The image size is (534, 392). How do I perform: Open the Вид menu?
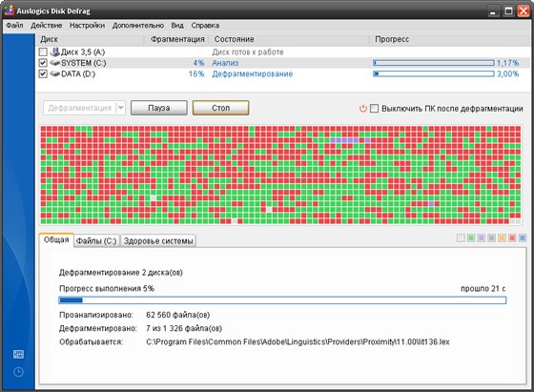tap(177, 25)
